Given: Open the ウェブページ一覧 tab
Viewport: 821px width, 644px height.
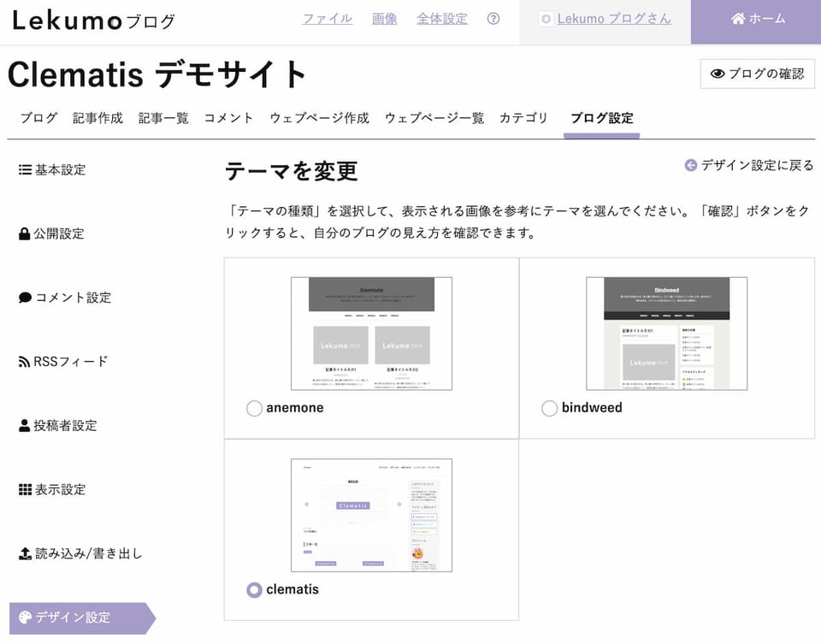Looking at the screenshot, I should 434,118.
